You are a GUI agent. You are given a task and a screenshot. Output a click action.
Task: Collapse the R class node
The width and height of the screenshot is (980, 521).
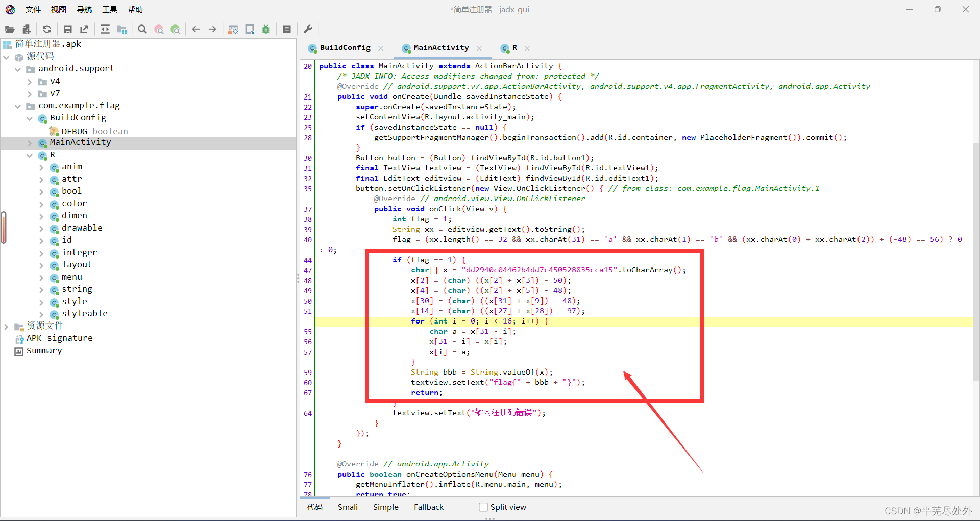coord(30,155)
